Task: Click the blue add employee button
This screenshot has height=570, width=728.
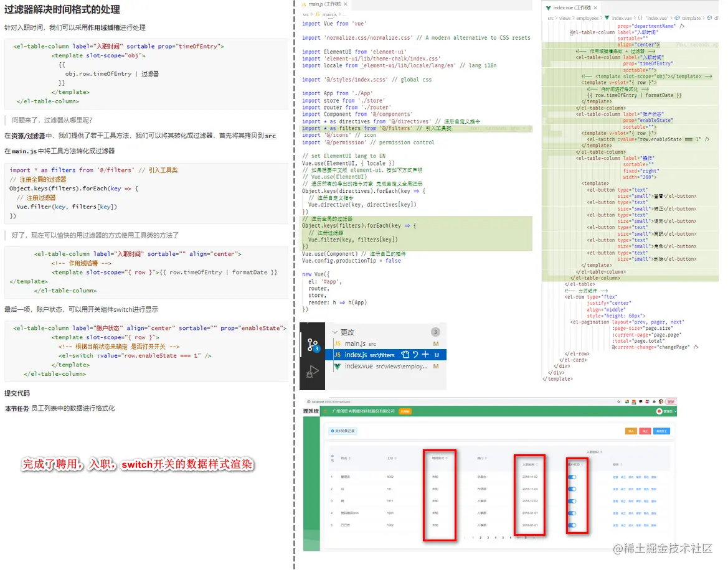Action: tap(661, 431)
